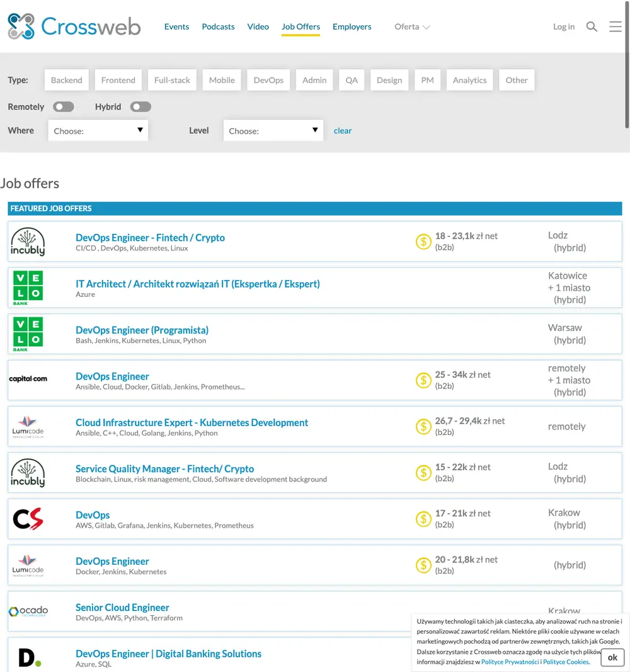Click salary coin icon next to 18 - 23,1k
The image size is (630, 672).
point(423,241)
